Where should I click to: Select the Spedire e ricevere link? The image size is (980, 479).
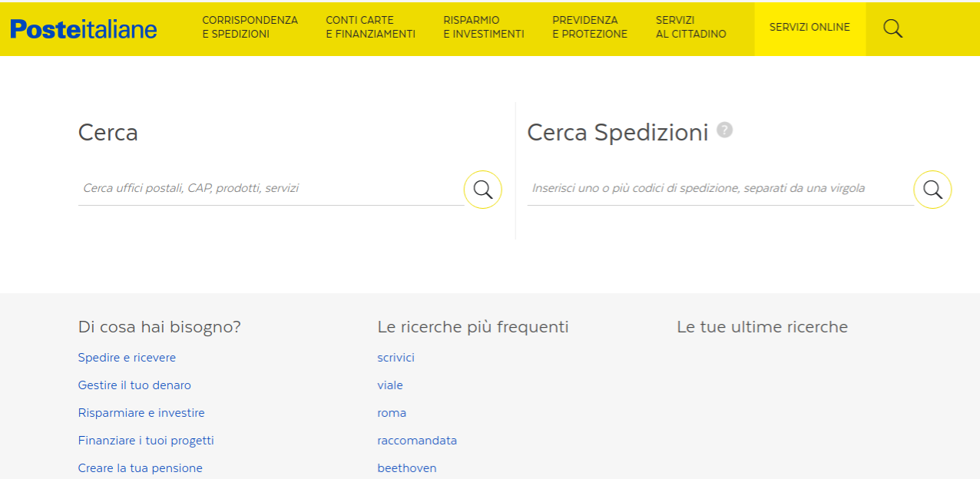tap(127, 357)
